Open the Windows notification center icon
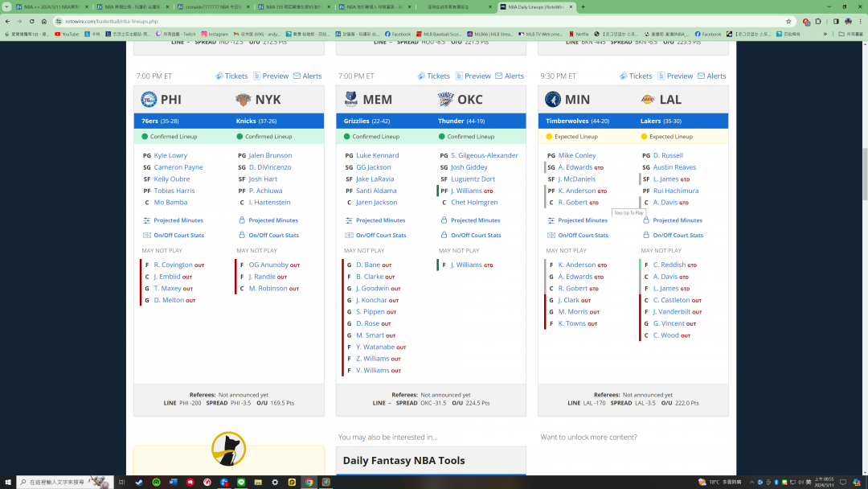The width and height of the screenshot is (868, 489). [843, 483]
